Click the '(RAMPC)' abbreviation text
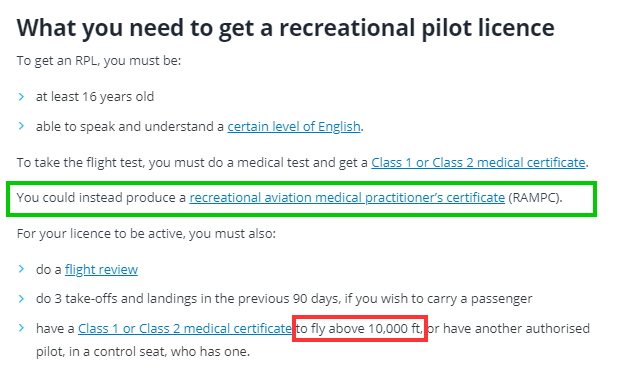This screenshot has height=377, width=636. coord(535,198)
